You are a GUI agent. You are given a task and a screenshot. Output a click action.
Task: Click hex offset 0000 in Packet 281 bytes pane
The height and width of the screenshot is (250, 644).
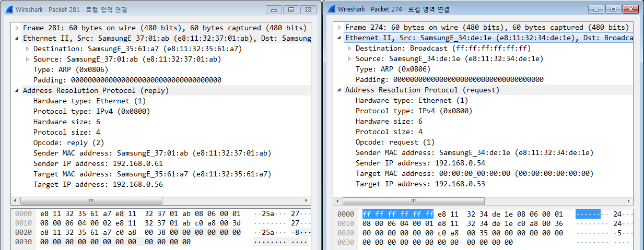click(24, 214)
